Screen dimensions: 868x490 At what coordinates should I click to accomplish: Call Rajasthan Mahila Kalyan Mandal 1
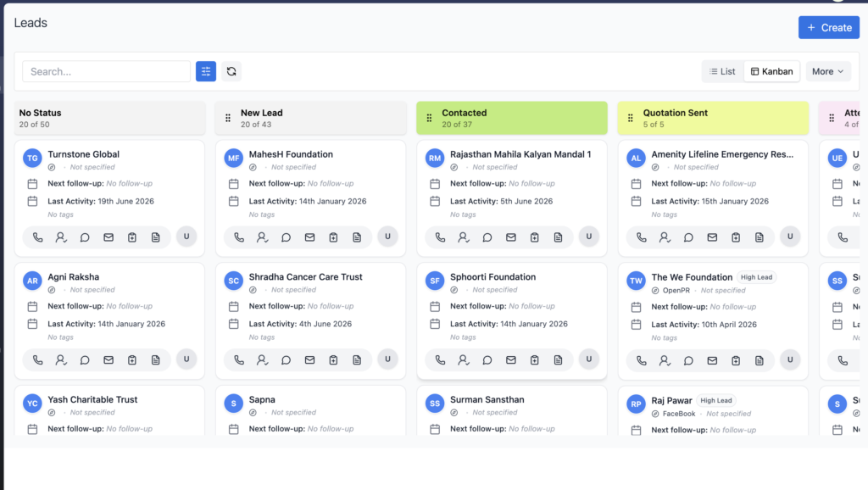tap(440, 237)
